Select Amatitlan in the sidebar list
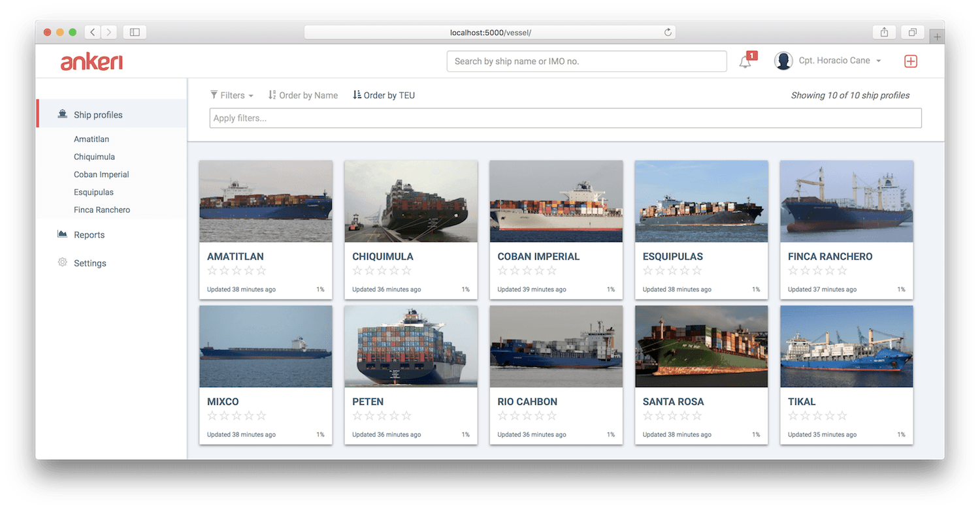This screenshot has width=980, height=510. (91, 139)
